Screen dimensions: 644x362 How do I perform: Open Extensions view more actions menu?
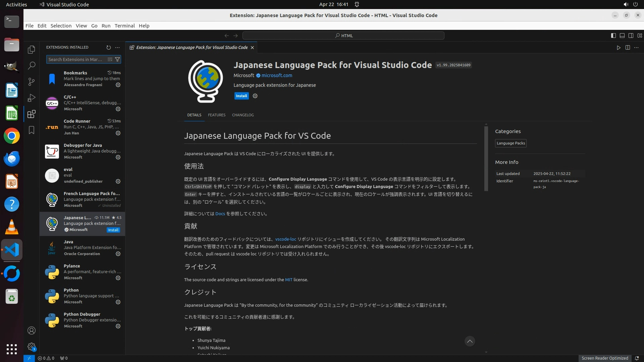117,48
